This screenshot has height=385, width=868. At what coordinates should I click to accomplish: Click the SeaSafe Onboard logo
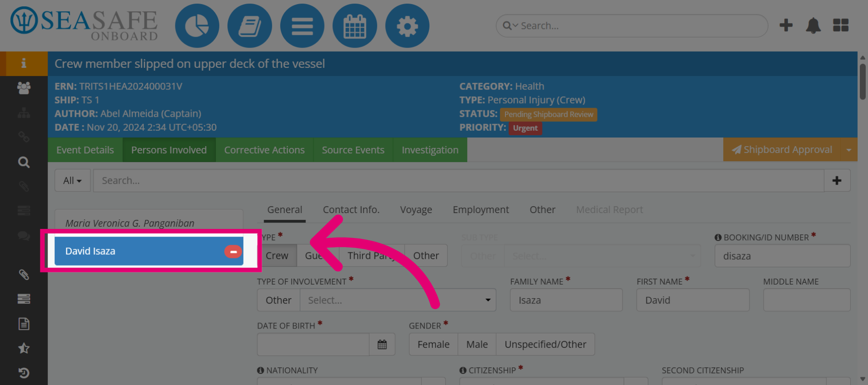click(x=84, y=24)
